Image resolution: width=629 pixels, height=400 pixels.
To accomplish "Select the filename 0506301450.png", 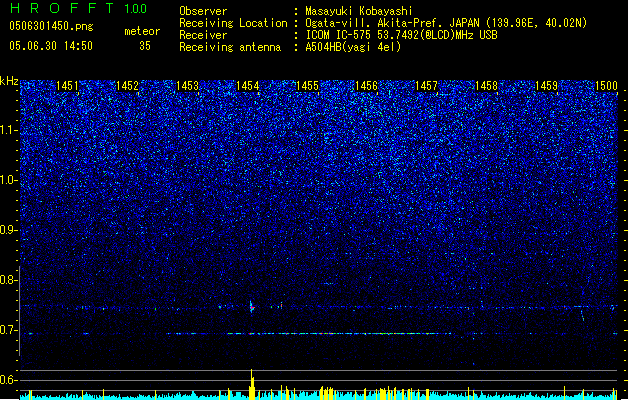I will click(x=51, y=27).
